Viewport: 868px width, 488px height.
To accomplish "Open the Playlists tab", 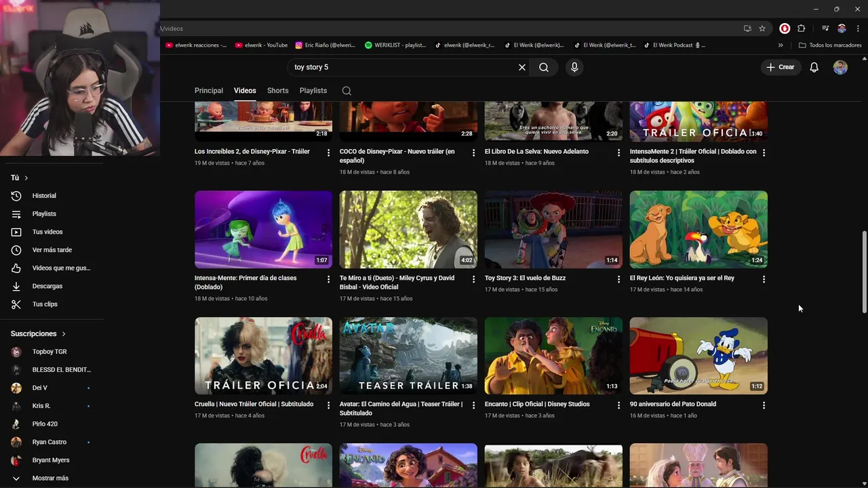I will coord(313,91).
